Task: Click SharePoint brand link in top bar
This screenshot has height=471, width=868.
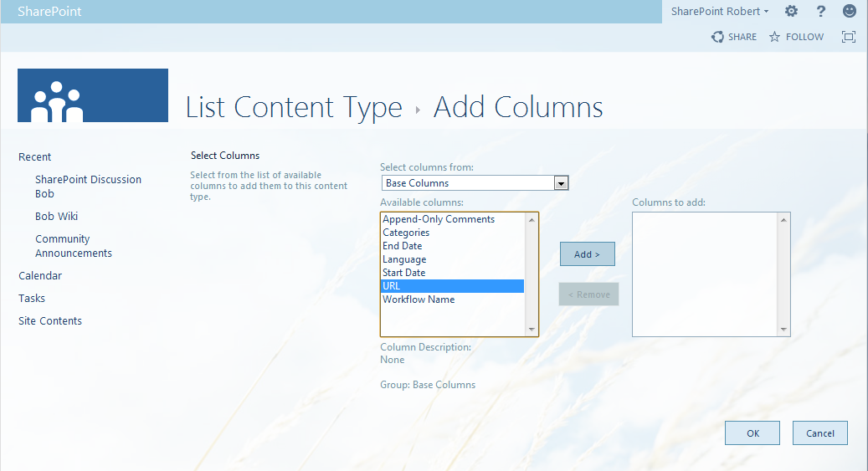Action: click(x=49, y=11)
